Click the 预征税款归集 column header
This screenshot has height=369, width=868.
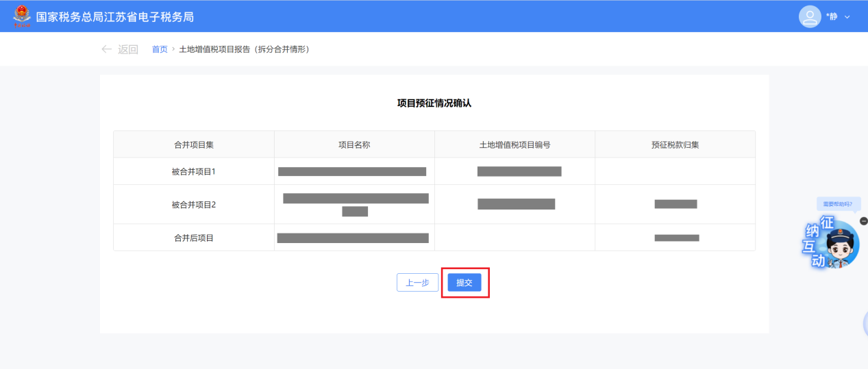(x=675, y=144)
